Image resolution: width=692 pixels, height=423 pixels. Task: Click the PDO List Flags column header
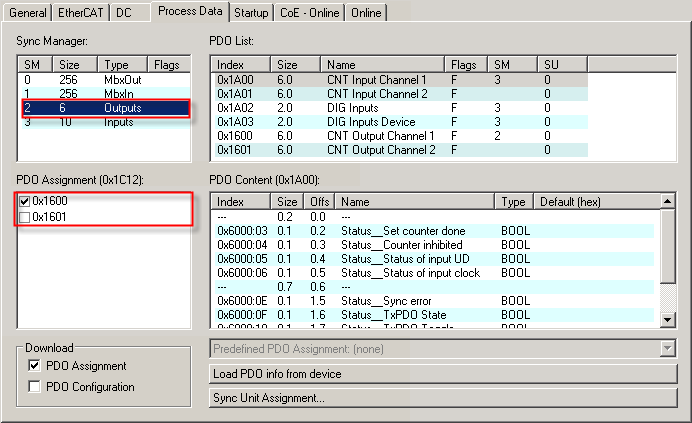466,65
